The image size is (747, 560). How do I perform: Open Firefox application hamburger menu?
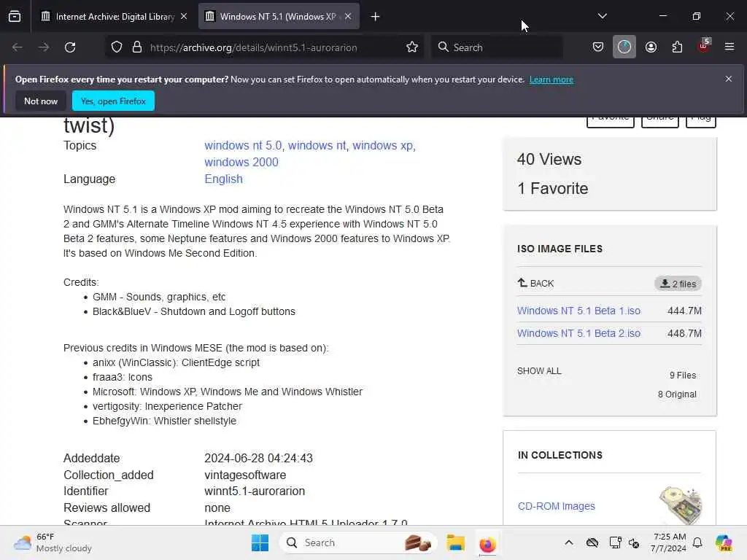(x=729, y=47)
